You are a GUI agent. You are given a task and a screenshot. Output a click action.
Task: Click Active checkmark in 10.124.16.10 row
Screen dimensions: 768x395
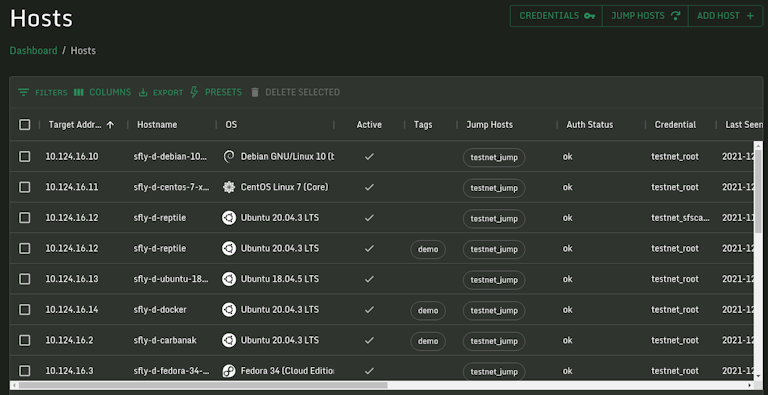pyautogui.click(x=369, y=156)
